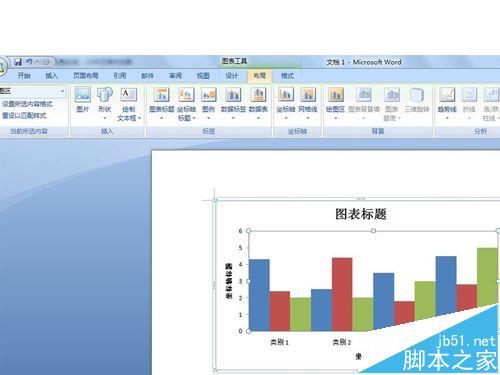Open the 图表标题 chart title menu

click(x=162, y=103)
